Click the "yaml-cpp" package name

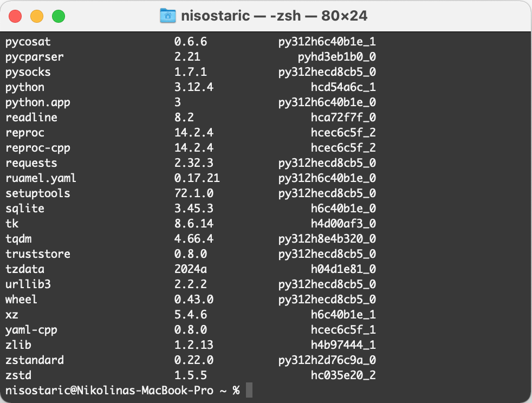(x=31, y=330)
